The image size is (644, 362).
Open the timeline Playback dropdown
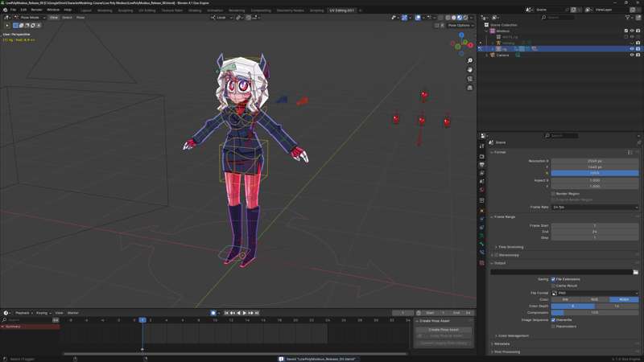24,313
